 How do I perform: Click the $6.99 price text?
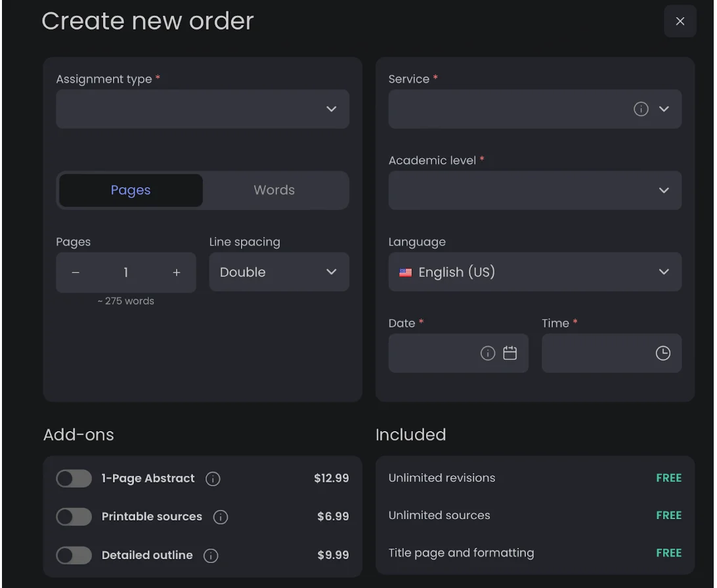[x=334, y=516]
